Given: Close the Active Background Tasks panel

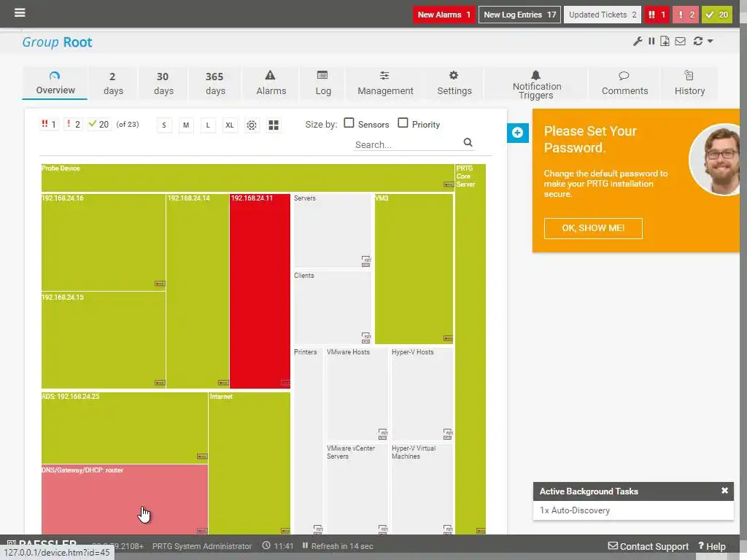Looking at the screenshot, I should (724, 491).
